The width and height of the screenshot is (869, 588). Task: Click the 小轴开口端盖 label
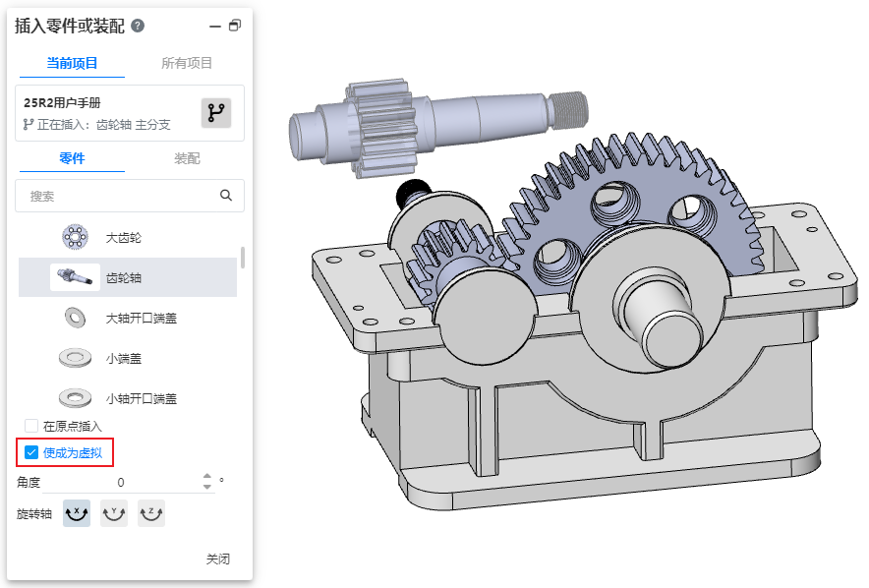pos(142,398)
